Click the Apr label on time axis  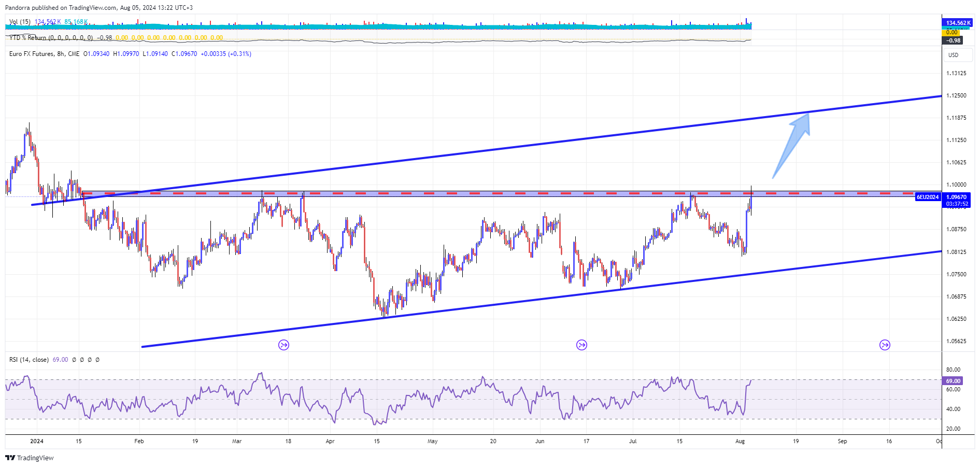[330, 442]
